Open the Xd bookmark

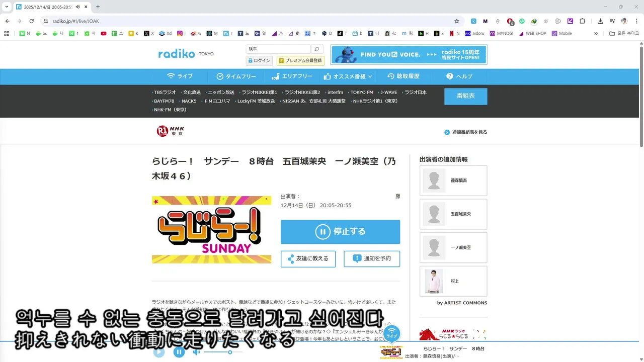tap(166, 34)
